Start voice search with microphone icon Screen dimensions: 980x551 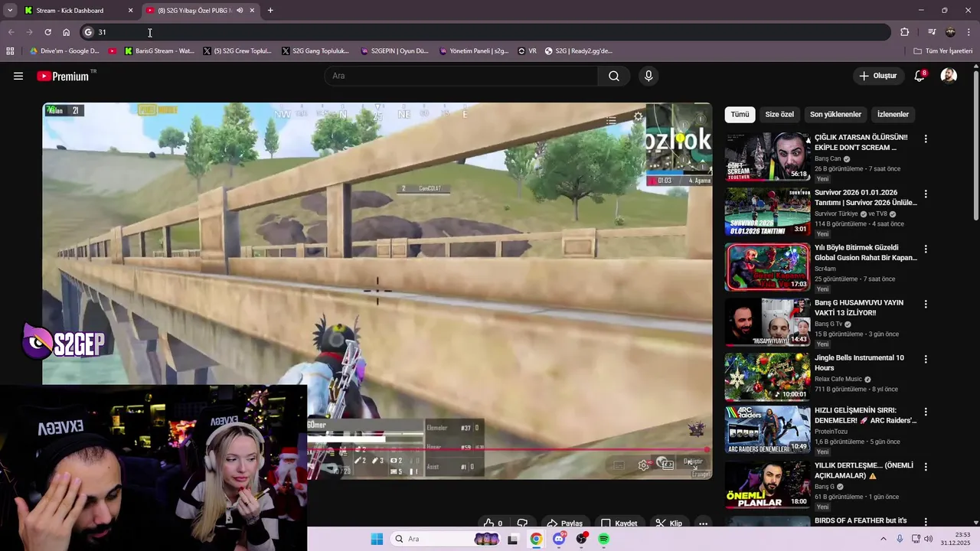(648, 76)
